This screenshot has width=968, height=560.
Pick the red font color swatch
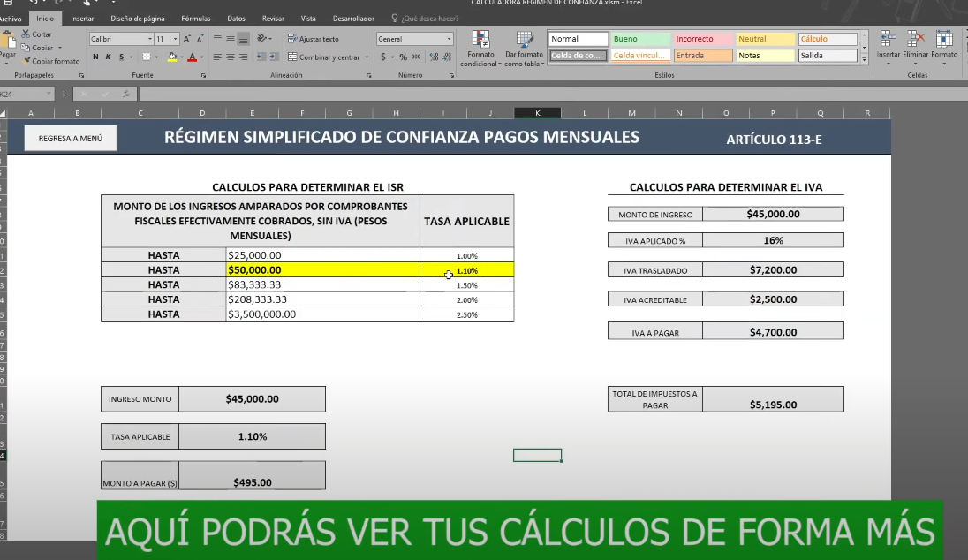[x=193, y=57]
